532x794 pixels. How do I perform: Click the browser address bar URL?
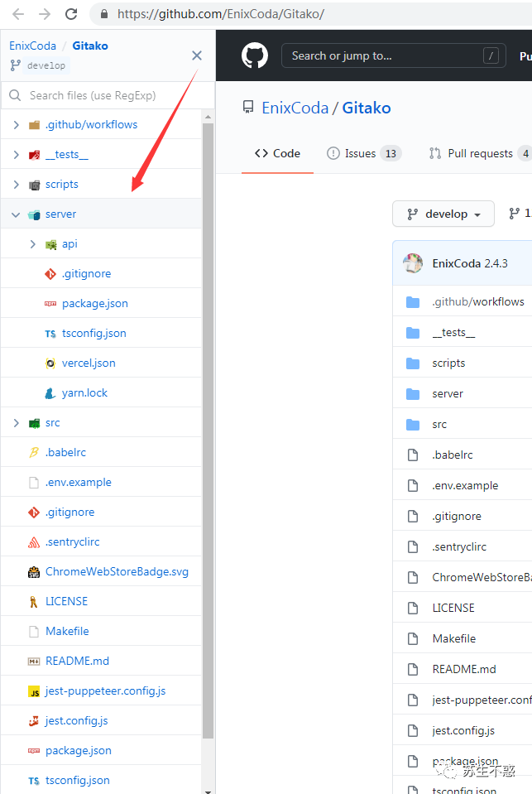pos(221,14)
